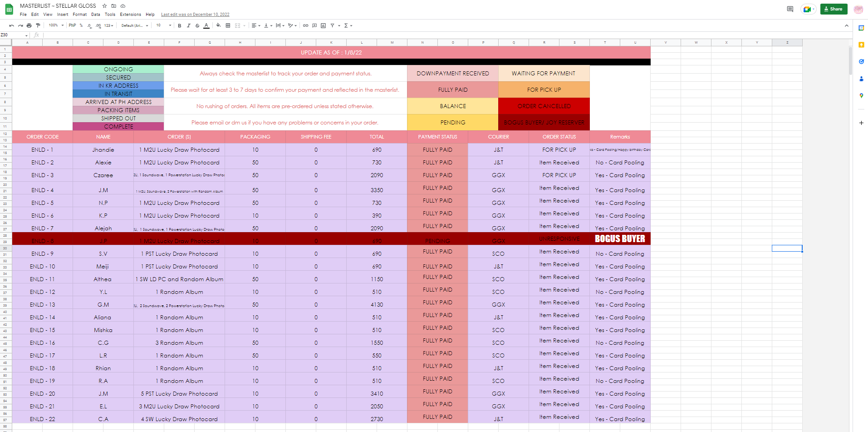Open the text rotation dropdown
868x432 pixels.
(292, 25)
